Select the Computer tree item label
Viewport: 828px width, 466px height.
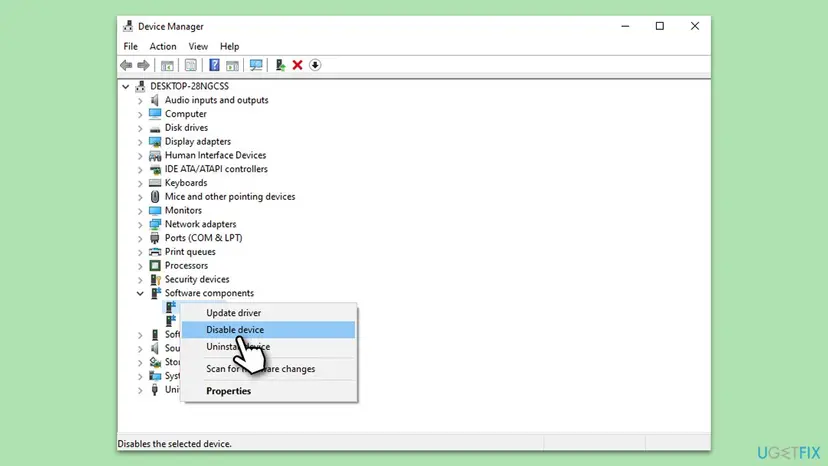[x=185, y=114]
